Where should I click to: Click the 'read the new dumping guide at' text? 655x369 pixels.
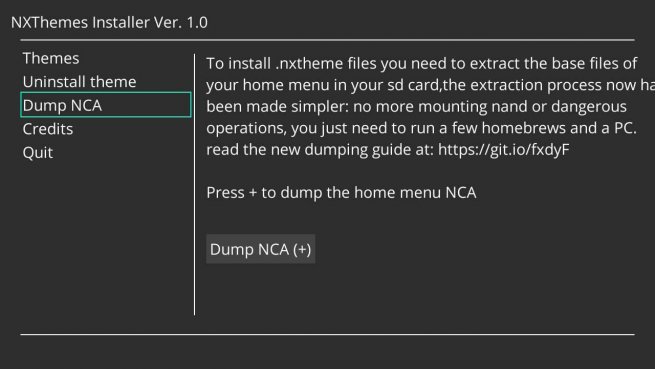click(x=320, y=149)
